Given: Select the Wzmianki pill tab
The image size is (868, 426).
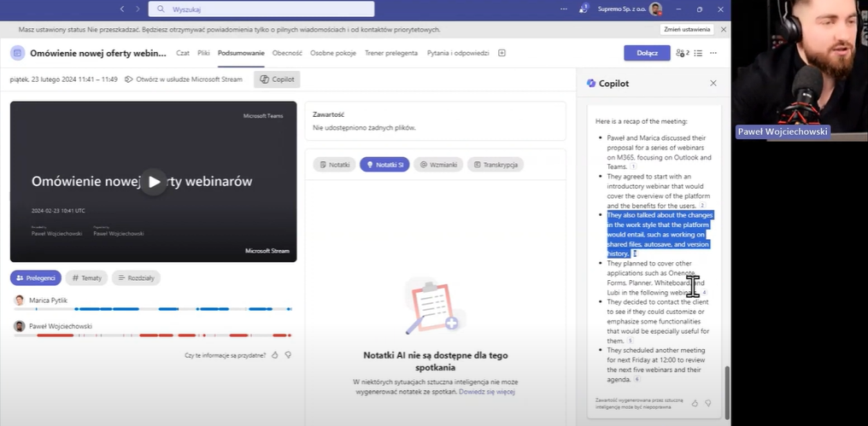Looking at the screenshot, I should point(438,164).
